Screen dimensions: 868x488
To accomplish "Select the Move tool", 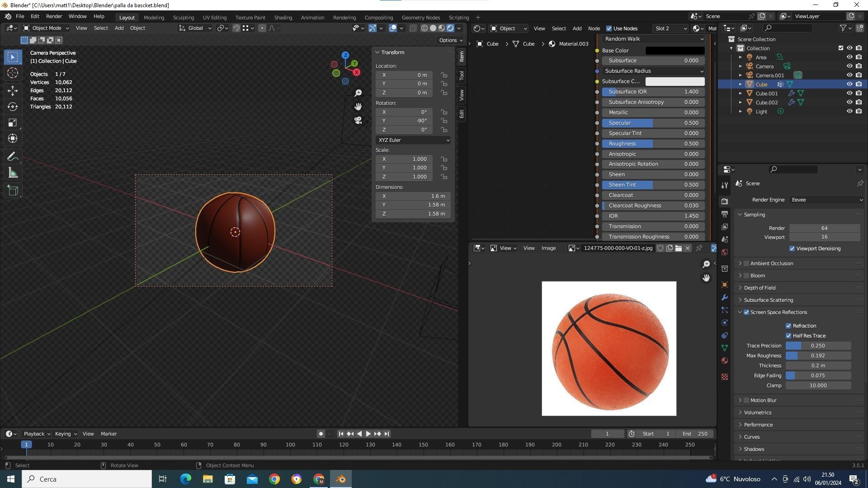I will 13,90.
